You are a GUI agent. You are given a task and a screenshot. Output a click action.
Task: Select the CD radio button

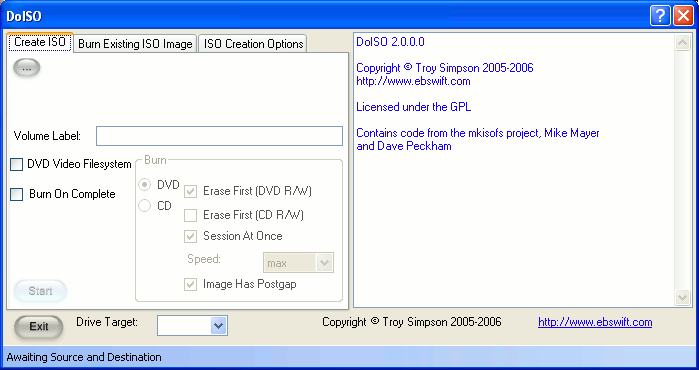point(144,206)
